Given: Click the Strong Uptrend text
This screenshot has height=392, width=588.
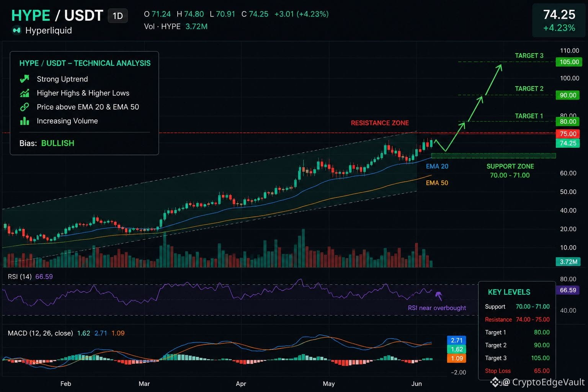Looking at the screenshot, I should click(62, 79).
